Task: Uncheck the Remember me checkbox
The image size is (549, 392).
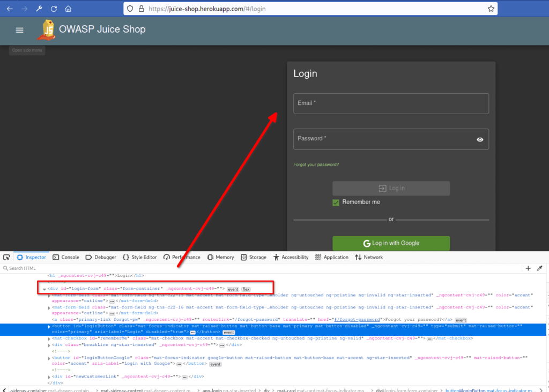Action: tap(336, 202)
